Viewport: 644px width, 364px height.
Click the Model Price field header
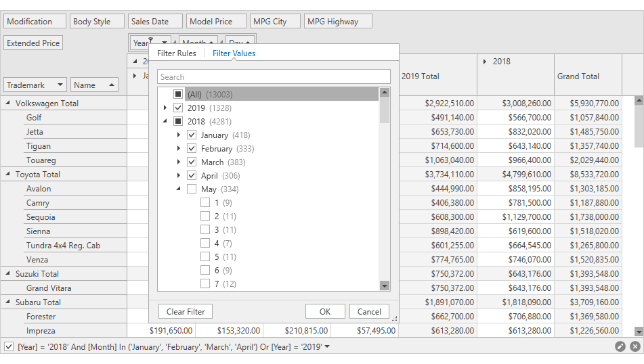click(216, 22)
